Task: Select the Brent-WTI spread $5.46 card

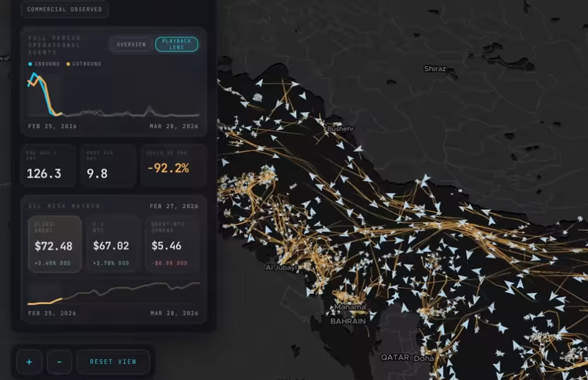Action: pyautogui.click(x=172, y=244)
